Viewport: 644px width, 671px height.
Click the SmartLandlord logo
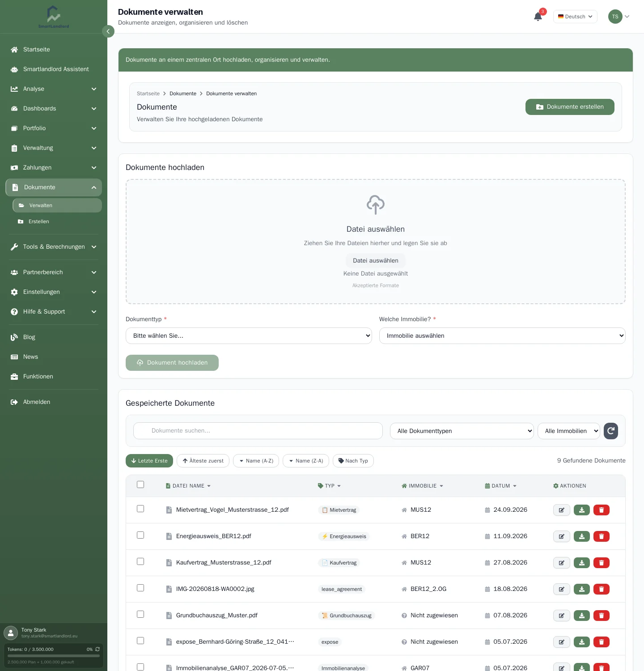[54, 17]
